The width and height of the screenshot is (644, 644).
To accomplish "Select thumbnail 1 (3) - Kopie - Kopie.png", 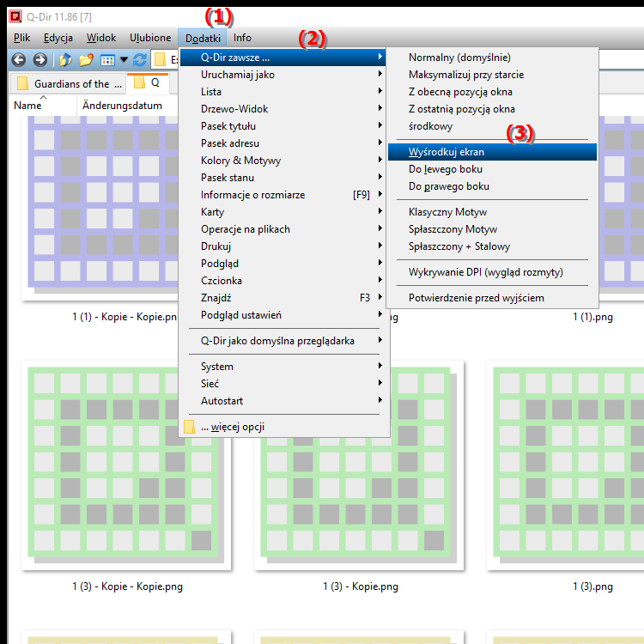I will 126,465.
